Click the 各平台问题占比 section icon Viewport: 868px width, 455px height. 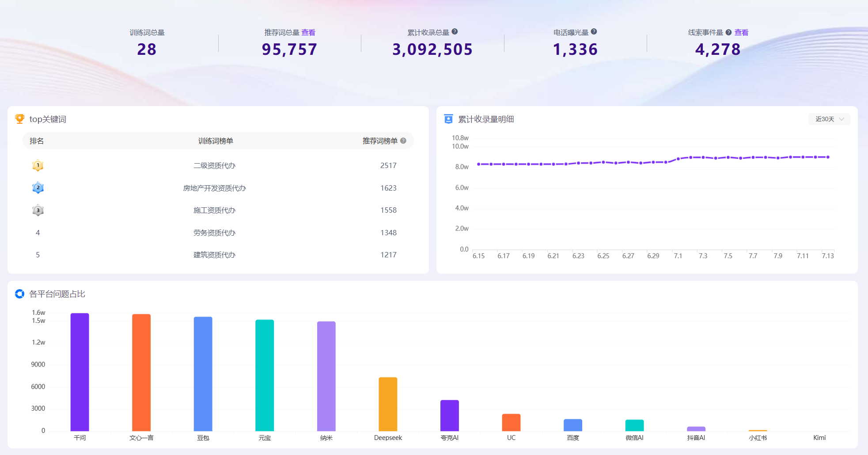(19, 294)
